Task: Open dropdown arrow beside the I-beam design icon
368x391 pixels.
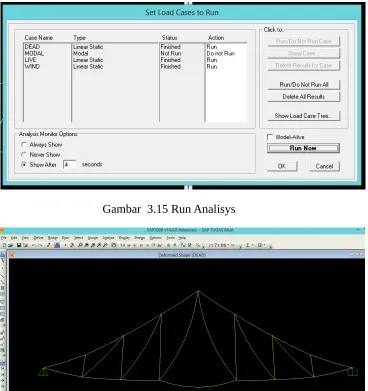Action: (x=253, y=245)
